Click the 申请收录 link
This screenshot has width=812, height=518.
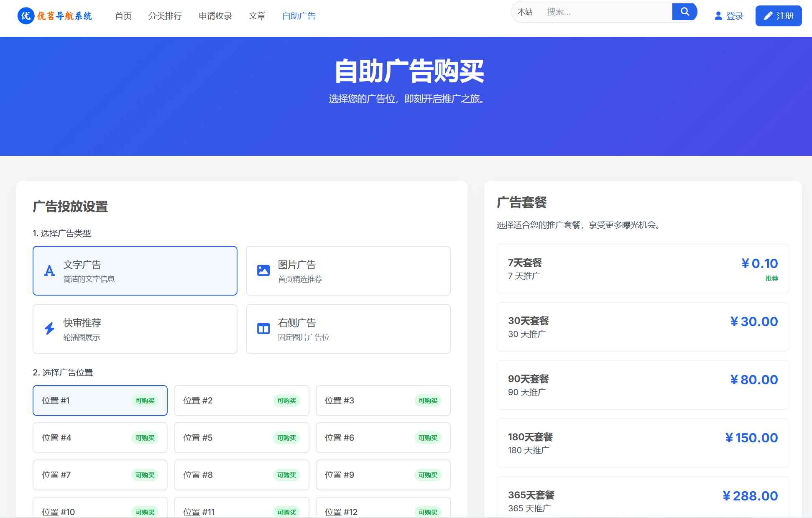tap(215, 16)
